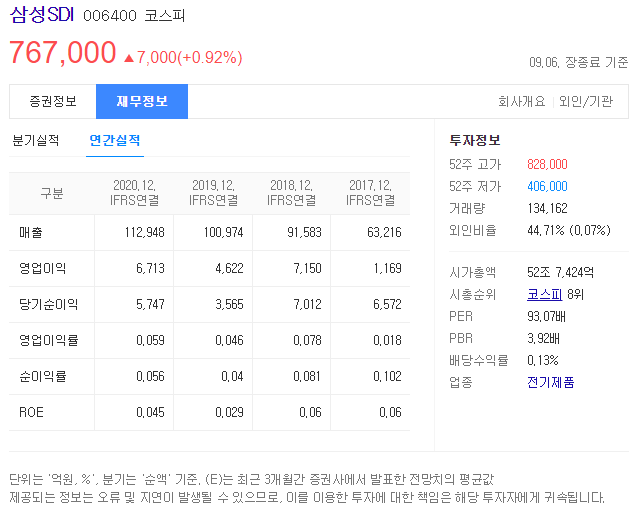Click the 2018.12. IFRS연결 column header

pos(292,193)
